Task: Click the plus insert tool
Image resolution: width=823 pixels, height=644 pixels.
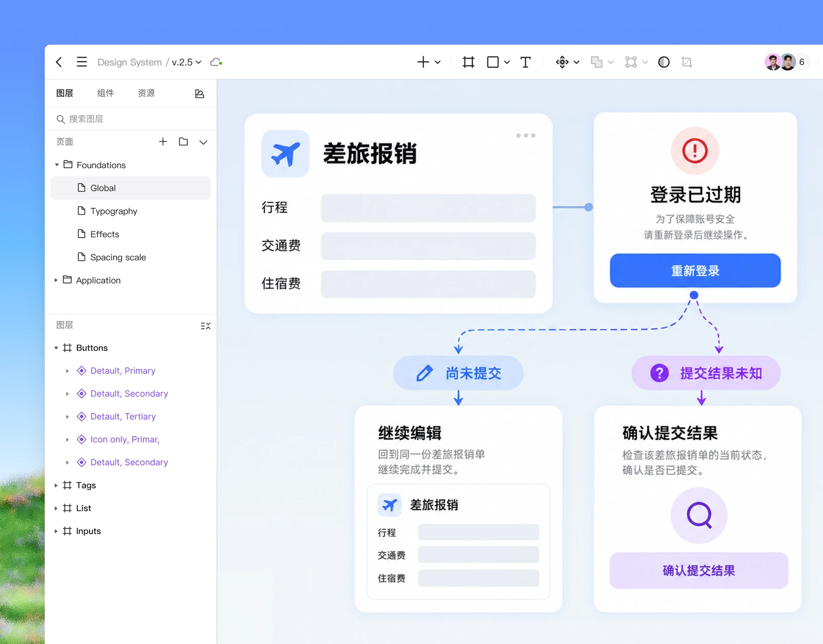Action: point(423,62)
